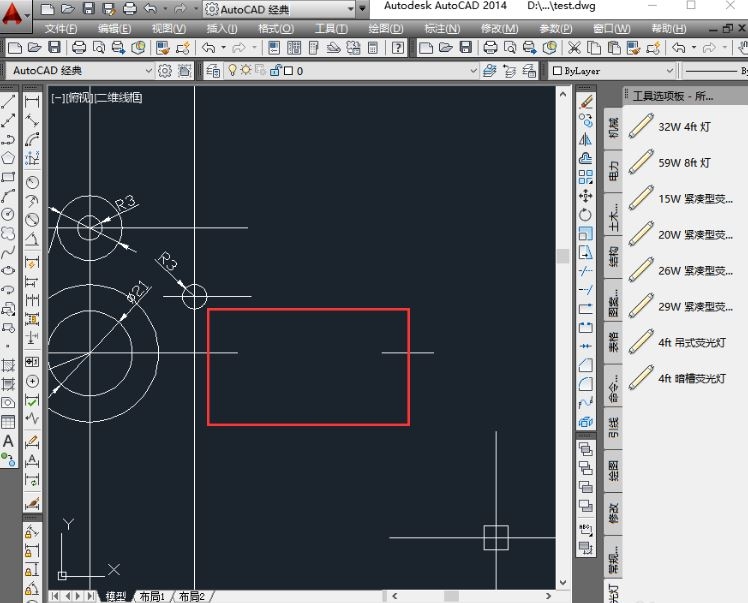
Task: Choose the Fillet tool
Action: (586, 384)
